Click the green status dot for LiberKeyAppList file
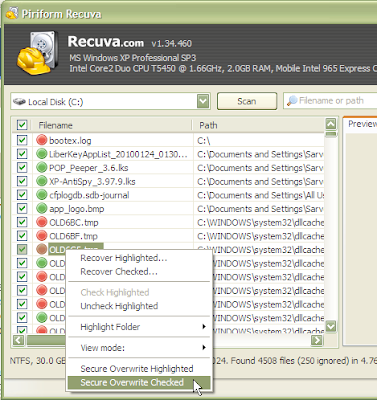 pos(42,154)
